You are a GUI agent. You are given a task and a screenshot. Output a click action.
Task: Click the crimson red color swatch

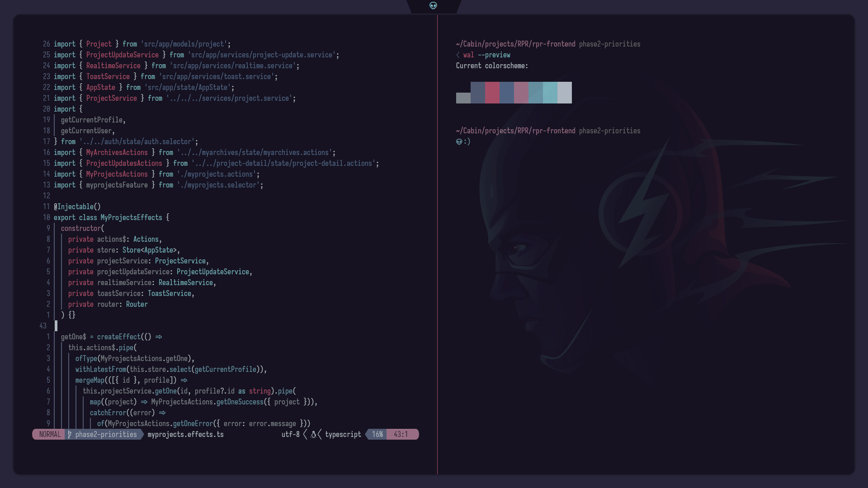pyautogui.click(x=492, y=93)
